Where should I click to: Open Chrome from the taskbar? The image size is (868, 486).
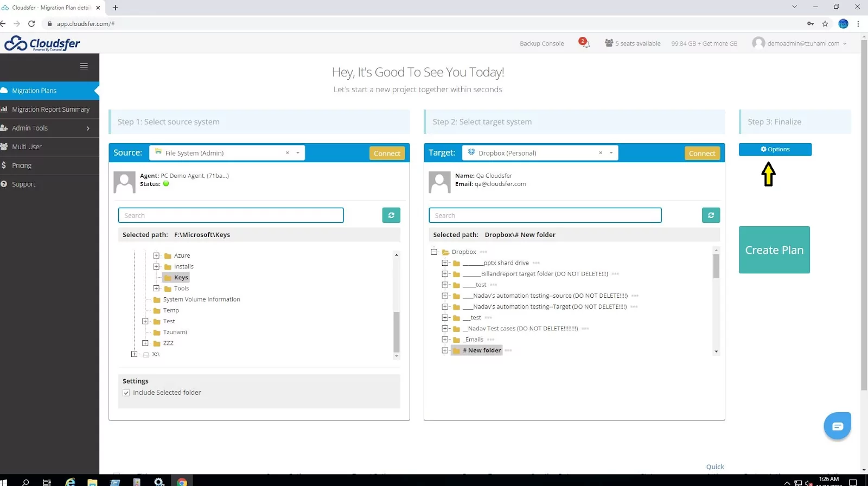[182, 482]
